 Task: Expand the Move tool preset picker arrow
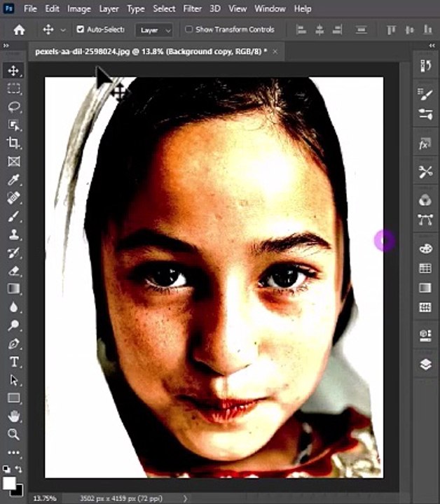coord(63,30)
